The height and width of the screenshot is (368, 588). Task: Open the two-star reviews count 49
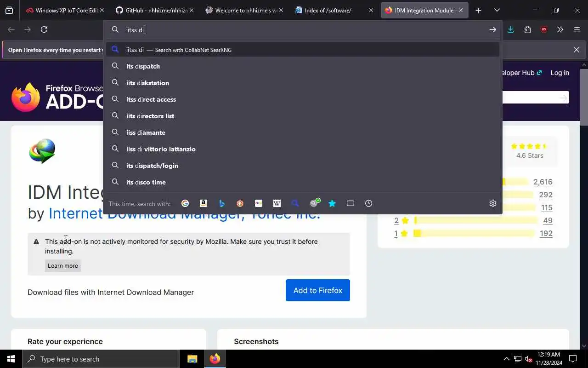tap(548, 220)
